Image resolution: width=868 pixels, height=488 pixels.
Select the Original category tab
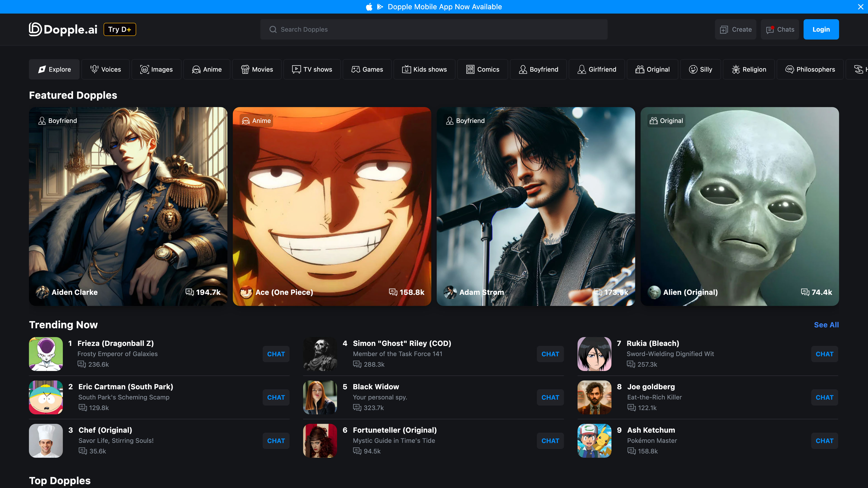click(x=652, y=69)
